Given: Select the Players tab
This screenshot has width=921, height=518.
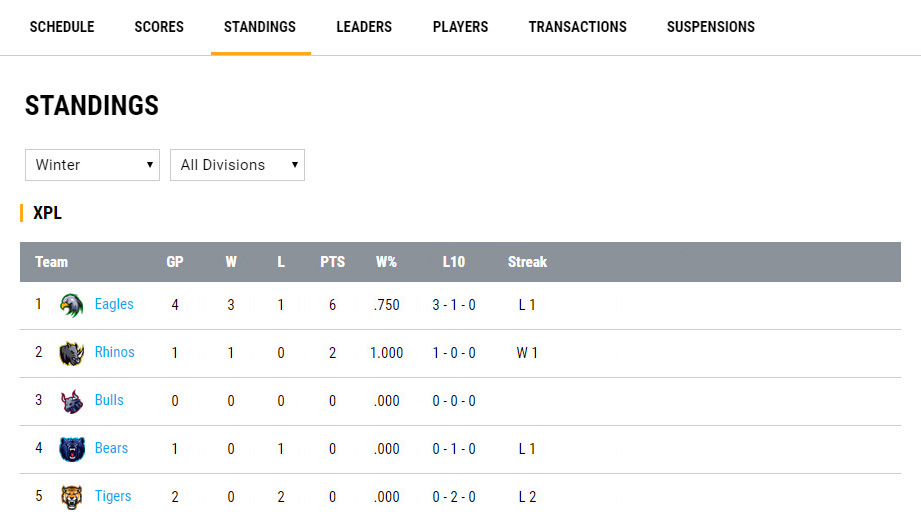Looking at the screenshot, I should pyautogui.click(x=460, y=27).
